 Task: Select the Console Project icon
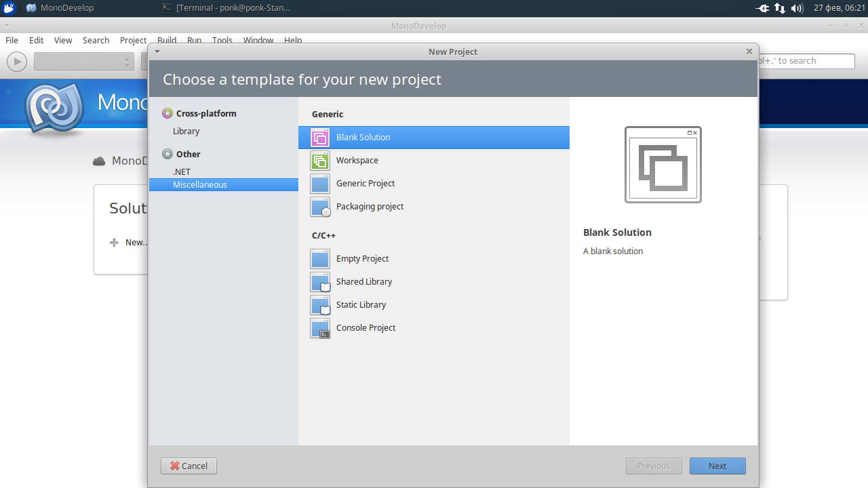point(320,328)
